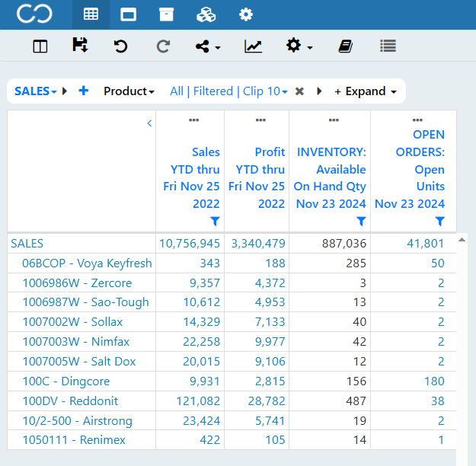Toggle filter on Sales YTD column

click(215, 221)
